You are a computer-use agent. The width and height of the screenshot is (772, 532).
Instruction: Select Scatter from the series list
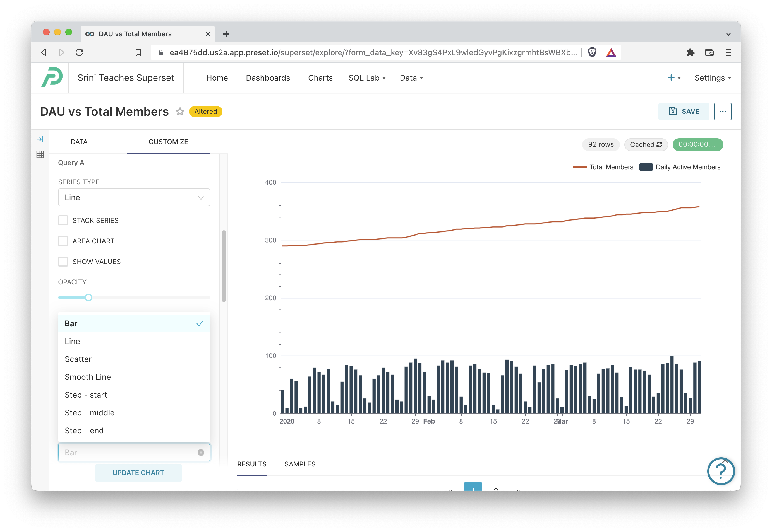point(78,359)
